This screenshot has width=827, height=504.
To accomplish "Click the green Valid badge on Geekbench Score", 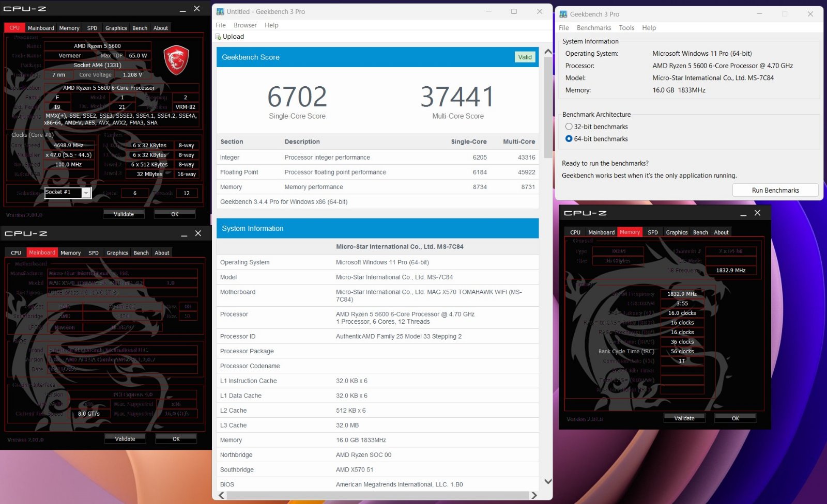I will [525, 57].
